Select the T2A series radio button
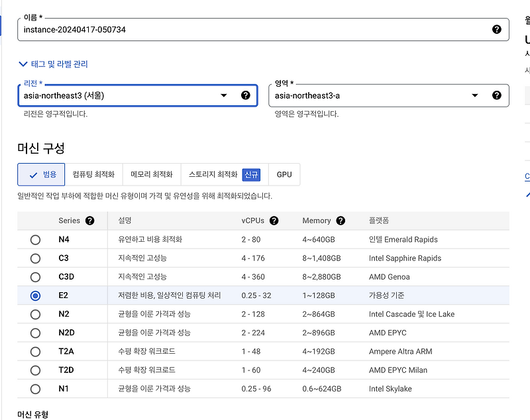The width and height of the screenshot is (530, 420). (x=34, y=351)
